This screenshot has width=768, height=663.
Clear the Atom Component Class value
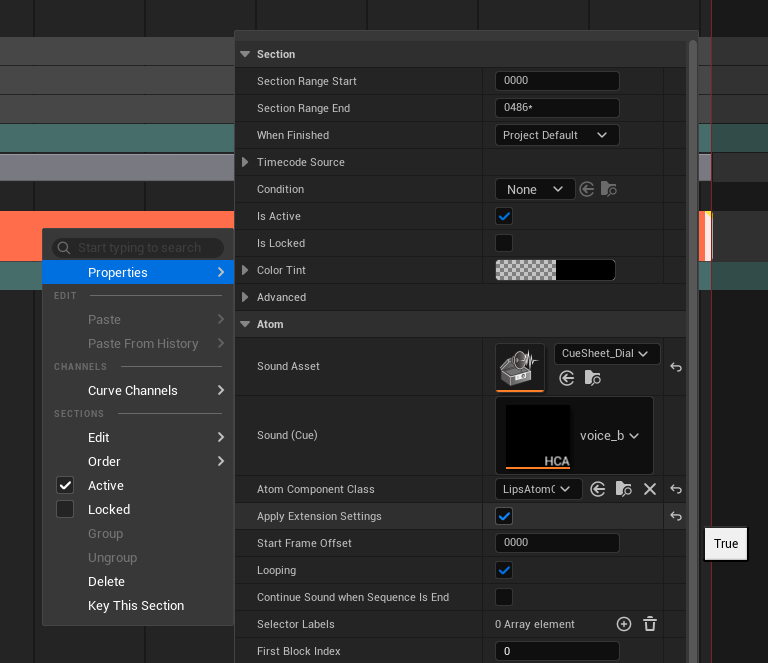[x=650, y=489]
